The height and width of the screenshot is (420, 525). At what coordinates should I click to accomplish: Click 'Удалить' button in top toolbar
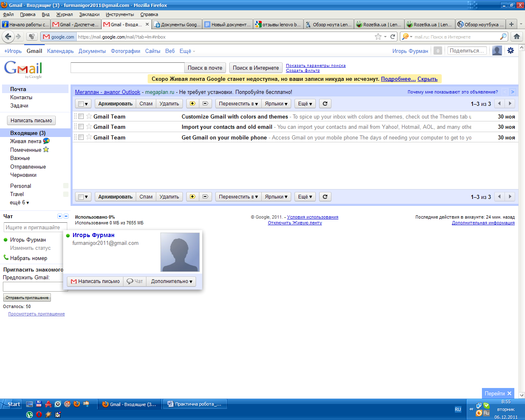[x=169, y=104]
